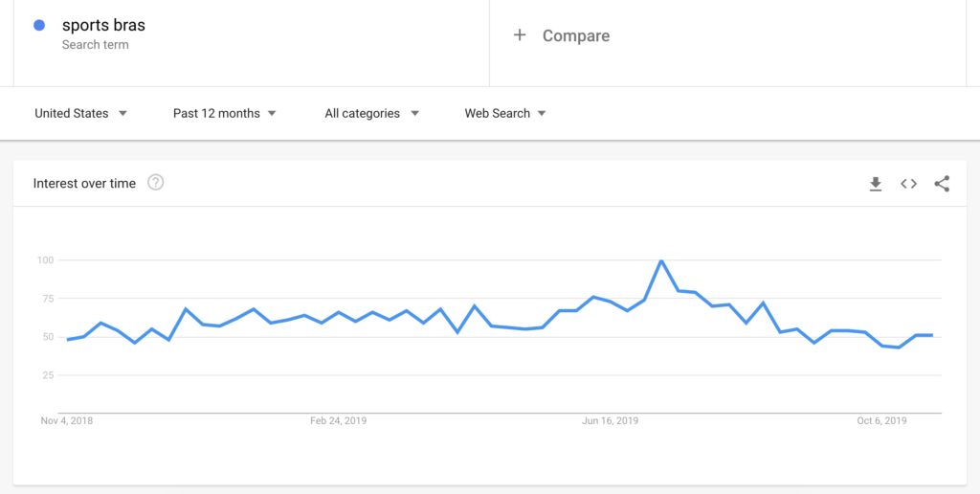Select the Jun 16, 2019 axis label
This screenshot has height=494, width=980.
(610, 420)
